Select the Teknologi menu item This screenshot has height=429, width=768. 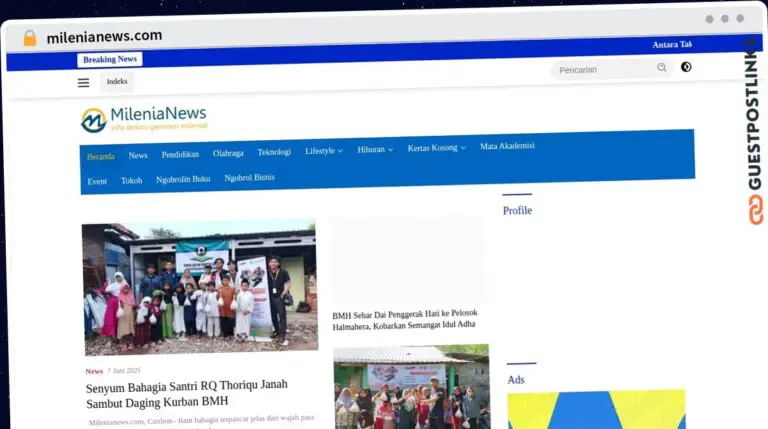click(274, 152)
